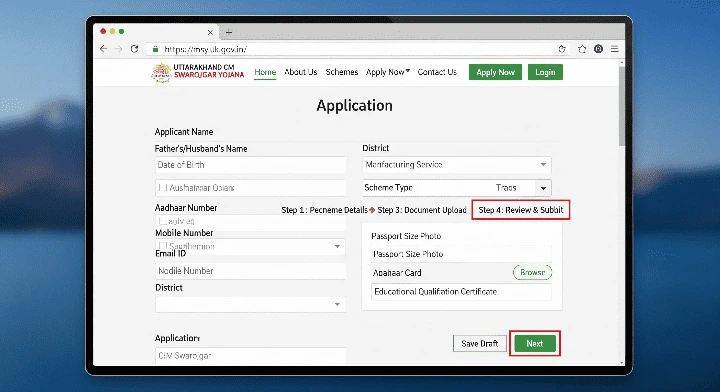Select Step 4: Review & Submit tab

coord(521,210)
